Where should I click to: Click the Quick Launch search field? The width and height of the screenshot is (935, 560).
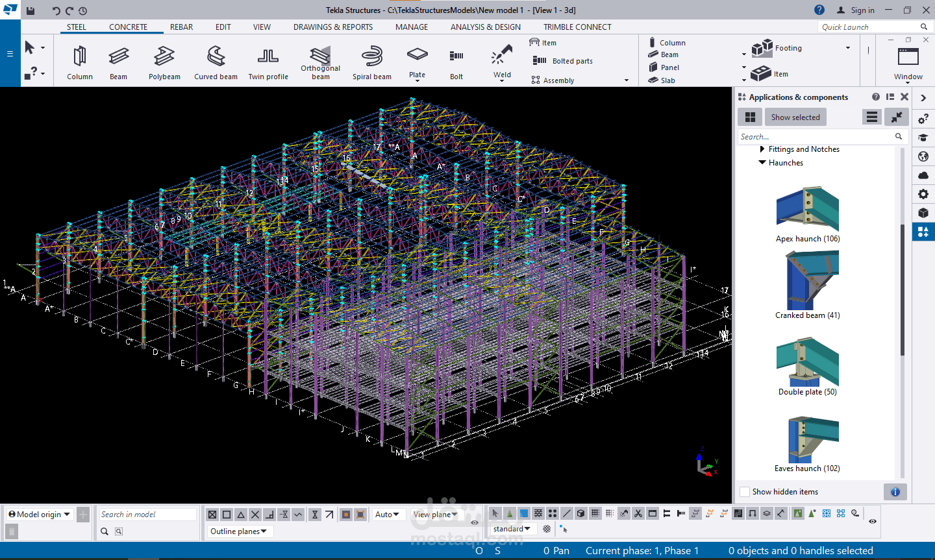(x=873, y=27)
